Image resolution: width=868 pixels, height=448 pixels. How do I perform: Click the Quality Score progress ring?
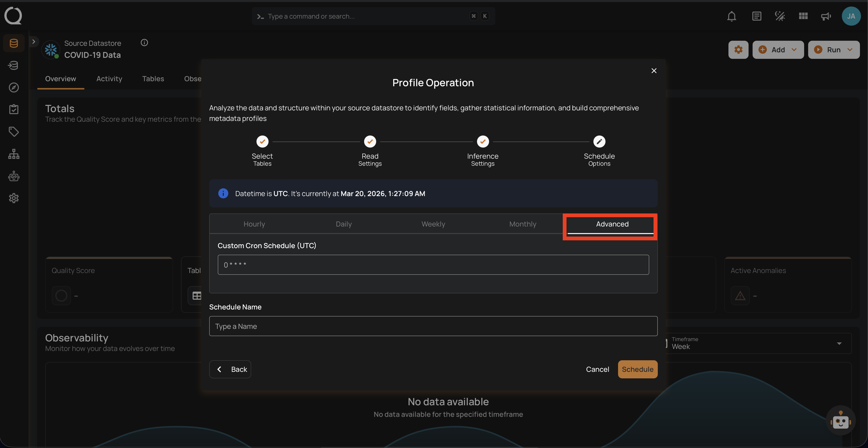[61, 295]
